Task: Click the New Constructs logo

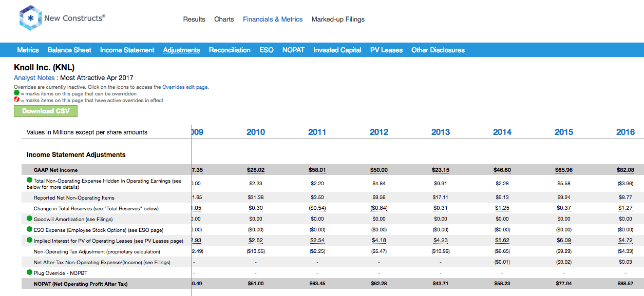Action: click(x=62, y=18)
